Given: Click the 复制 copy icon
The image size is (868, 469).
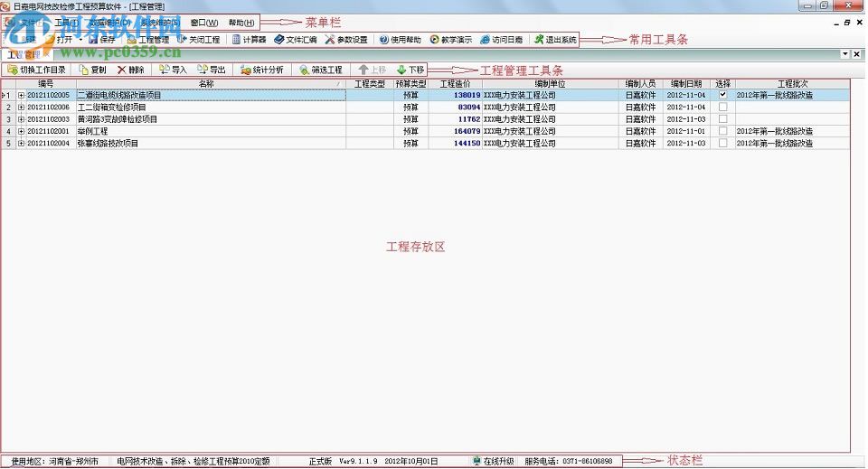Looking at the screenshot, I should pyautogui.click(x=83, y=70).
